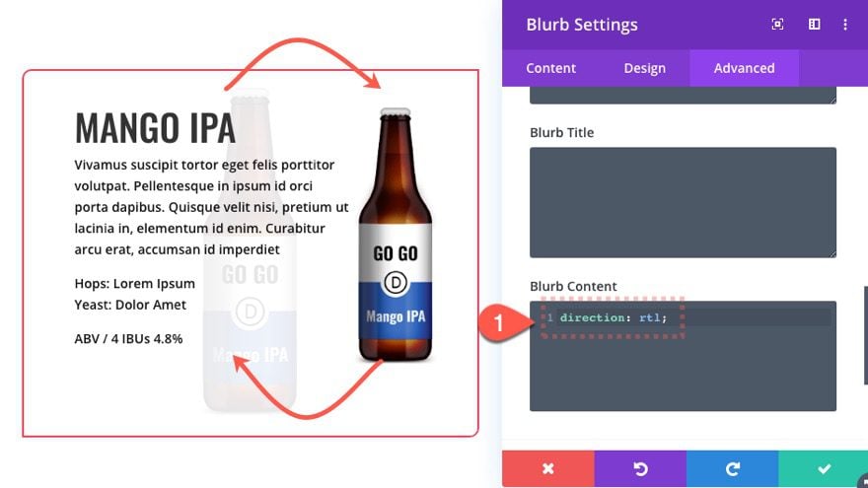Click the Hops: Lorem Ipsum text
This screenshot has height=488, width=868.
coord(134,283)
